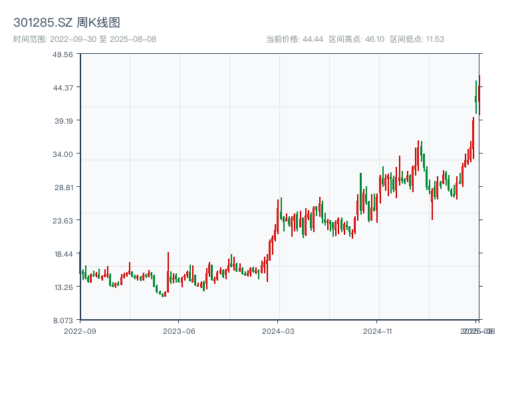This screenshot has height=399, width=532.
Task: Click the chart title 301285.SZ 周K线图
Action: (x=66, y=23)
